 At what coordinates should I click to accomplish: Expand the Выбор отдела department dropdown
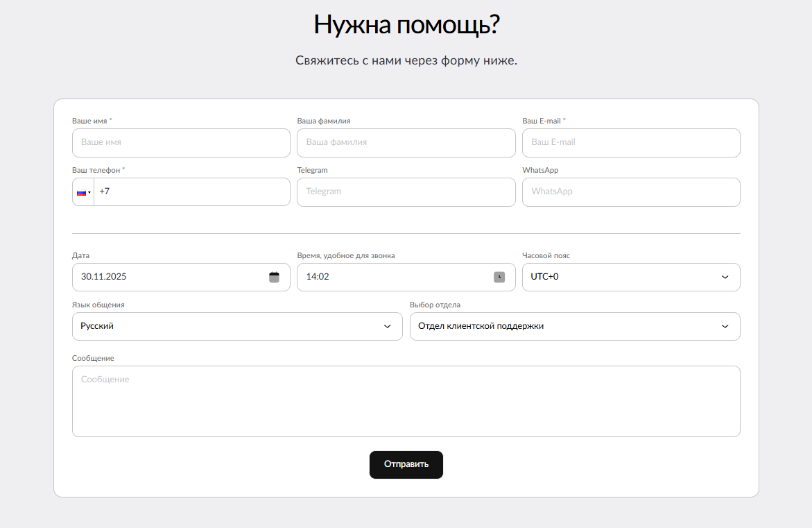[574, 326]
